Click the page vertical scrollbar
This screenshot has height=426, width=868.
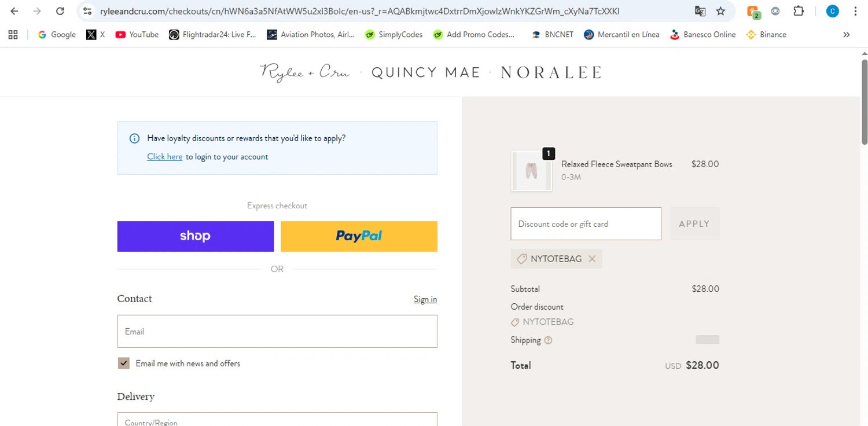864,101
